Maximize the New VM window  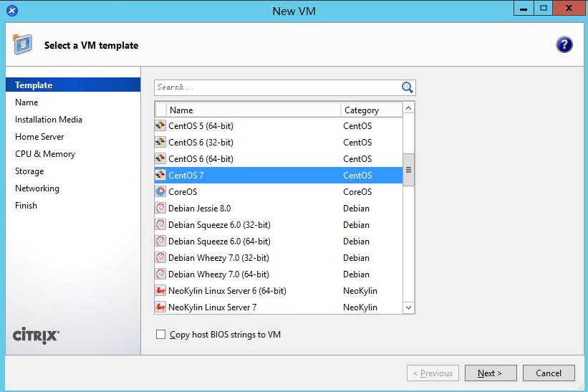(543, 9)
